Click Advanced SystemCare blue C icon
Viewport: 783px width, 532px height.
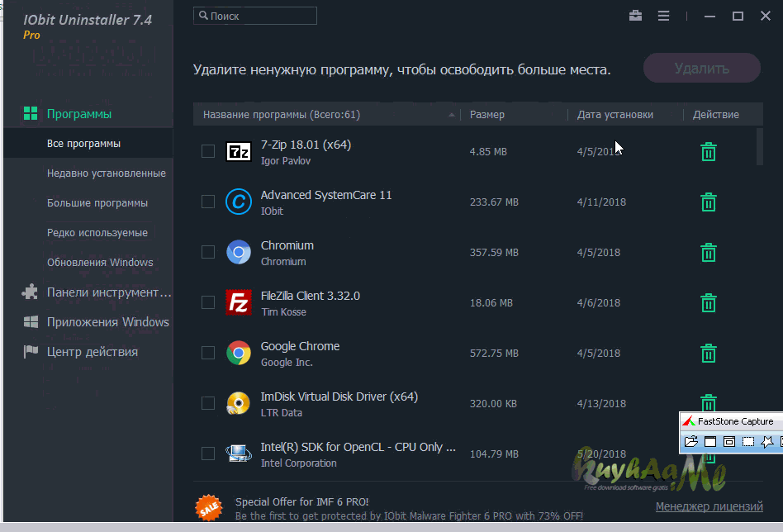point(239,202)
